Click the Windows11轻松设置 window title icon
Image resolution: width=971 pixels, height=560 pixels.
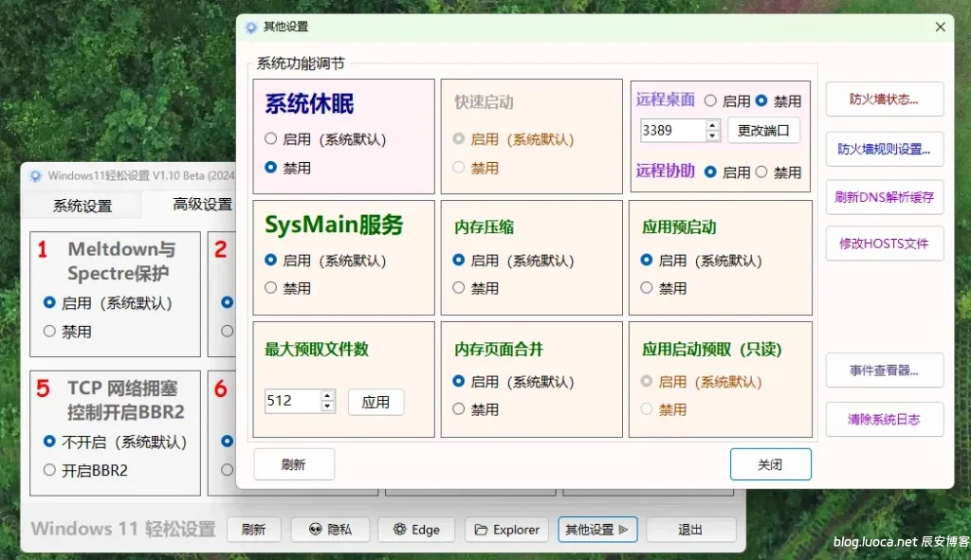(x=36, y=175)
